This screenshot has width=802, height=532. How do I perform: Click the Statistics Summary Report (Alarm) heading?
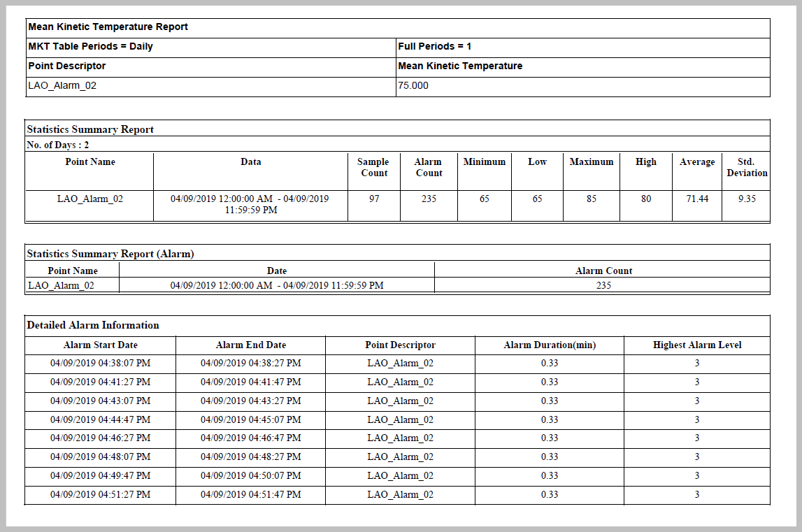point(110,254)
